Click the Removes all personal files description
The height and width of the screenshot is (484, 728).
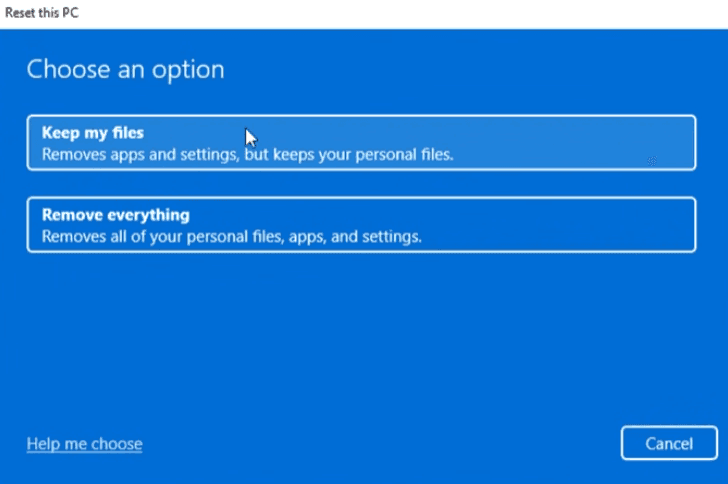(x=232, y=236)
